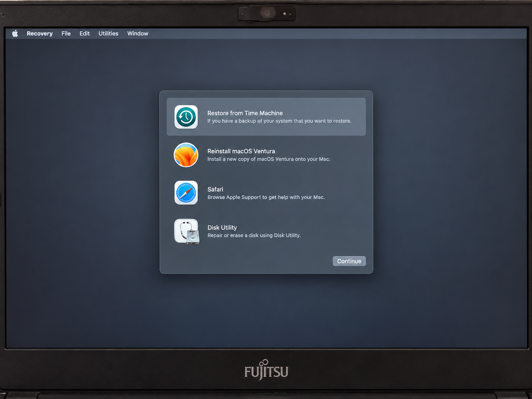Select the Disk Utility stethoscope icon
Viewport: 532px width, 399px height.
(x=187, y=231)
